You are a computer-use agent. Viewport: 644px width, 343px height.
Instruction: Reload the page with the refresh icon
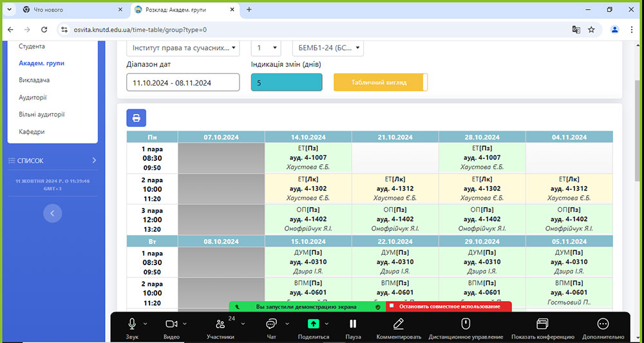44,30
